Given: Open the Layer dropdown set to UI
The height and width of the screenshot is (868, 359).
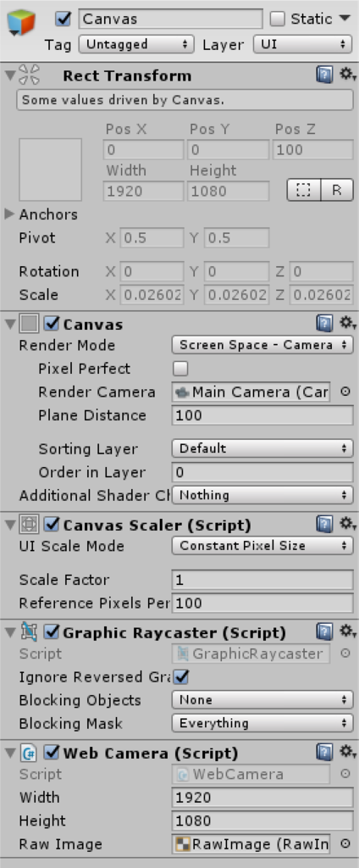Looking at the screenshot, I should [x=302, y=44].
